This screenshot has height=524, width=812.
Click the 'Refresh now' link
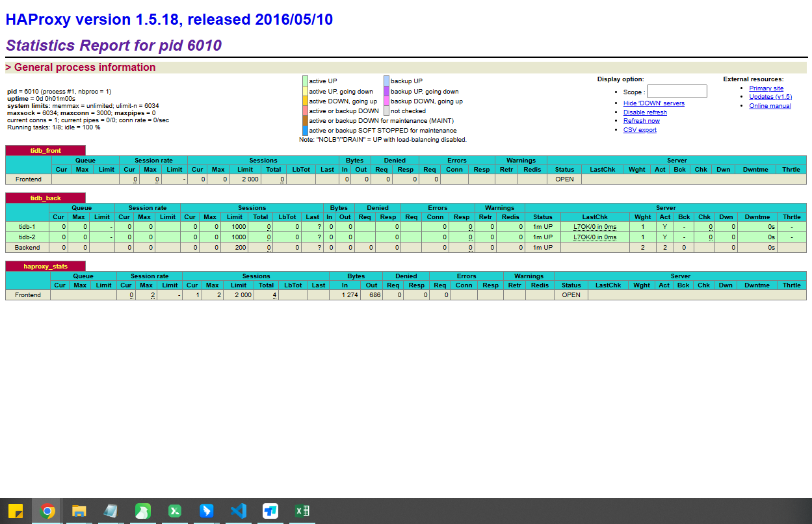[642, 121]
